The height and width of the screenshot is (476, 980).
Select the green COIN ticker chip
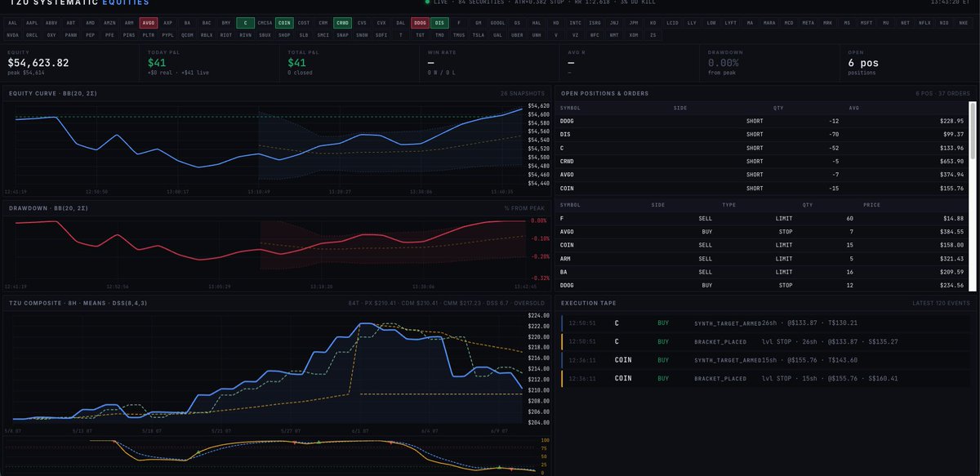pos(284,23)
